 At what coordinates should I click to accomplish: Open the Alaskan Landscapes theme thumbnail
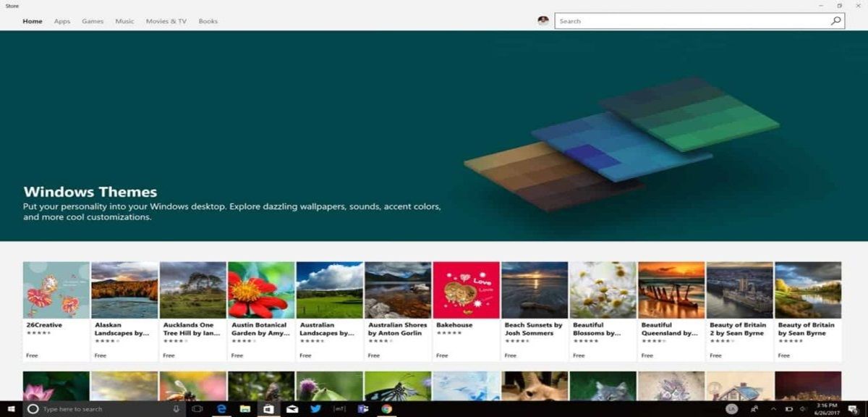tap(124, 290)
